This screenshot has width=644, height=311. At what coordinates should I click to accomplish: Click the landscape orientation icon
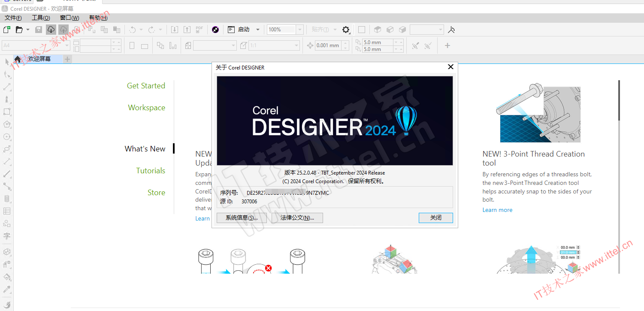(x=145, y=46)
